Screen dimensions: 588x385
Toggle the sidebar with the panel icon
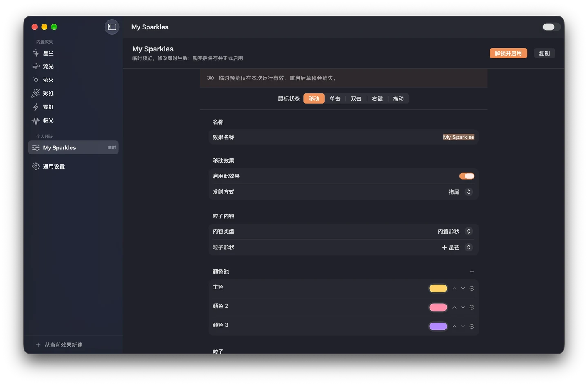coord(112,27)
